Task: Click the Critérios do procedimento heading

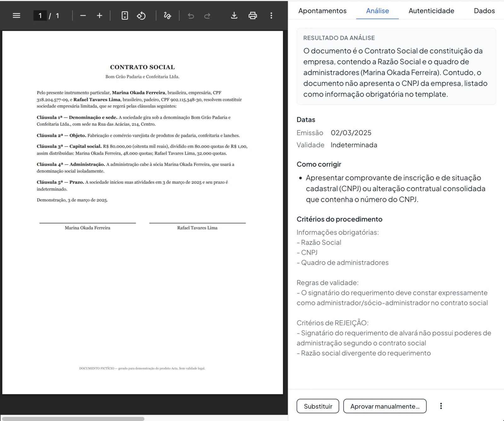Action: pyautogui.click(x=340, y=219)
